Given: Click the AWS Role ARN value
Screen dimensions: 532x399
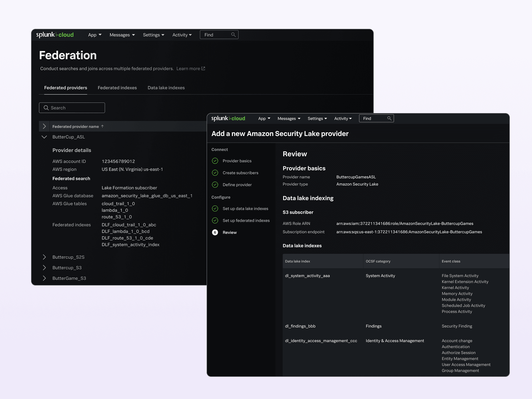Looking at the screenshot, I should coord(405,224).
